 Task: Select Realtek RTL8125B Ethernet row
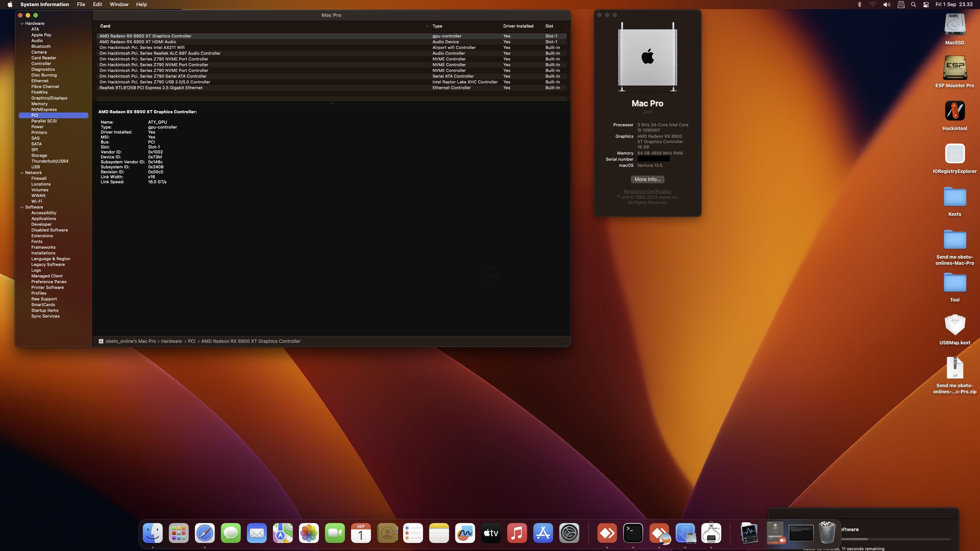151,88
